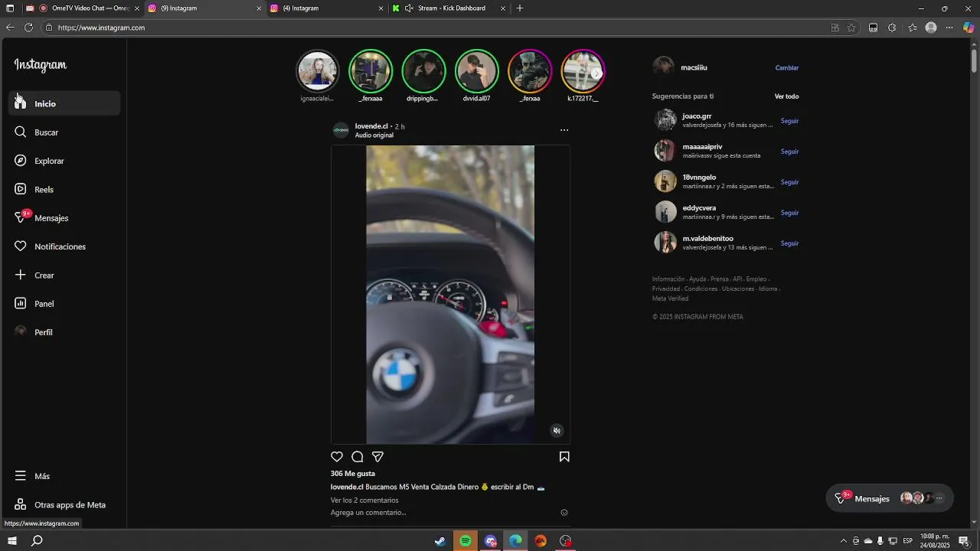The image size is (980, 551).
Task: Open Steam from the taskbar
Action: (440, 541)
